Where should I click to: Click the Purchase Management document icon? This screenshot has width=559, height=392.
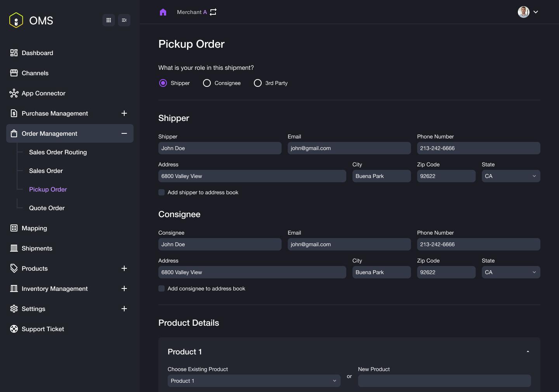click(x=14, y=113)
